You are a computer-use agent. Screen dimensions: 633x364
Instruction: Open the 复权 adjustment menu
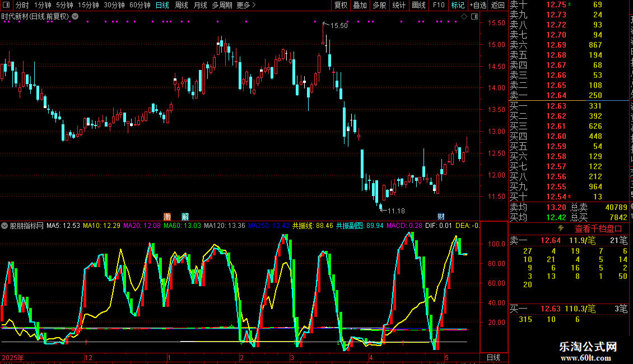pyautogui.click(x=341, y=5)
